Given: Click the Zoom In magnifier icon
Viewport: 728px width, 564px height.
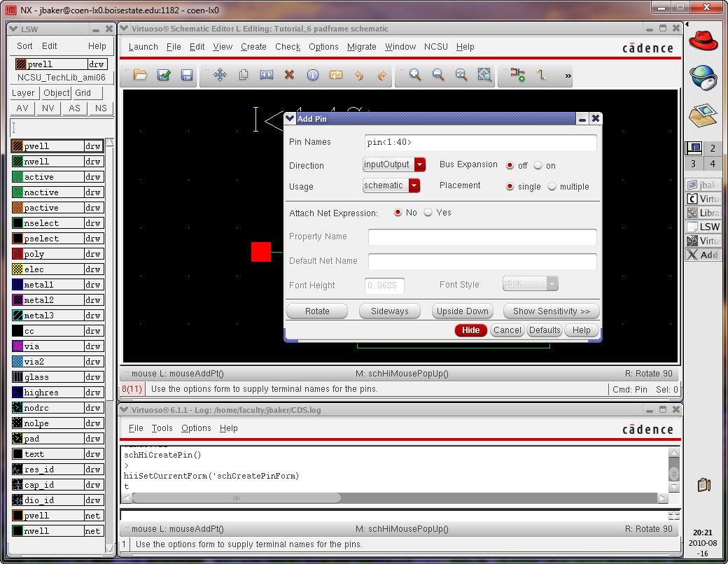Looking at the screenshot, I should click(x=415, y=75).
